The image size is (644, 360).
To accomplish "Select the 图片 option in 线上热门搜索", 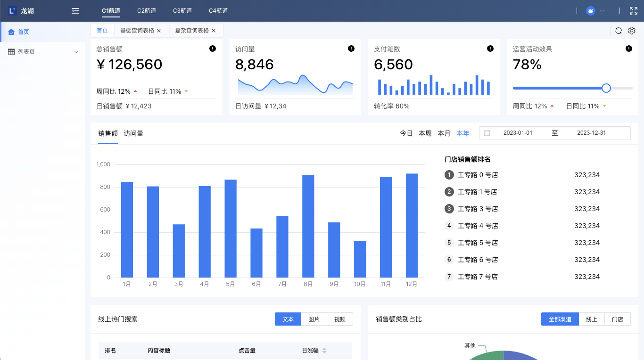I will point(314,319).
